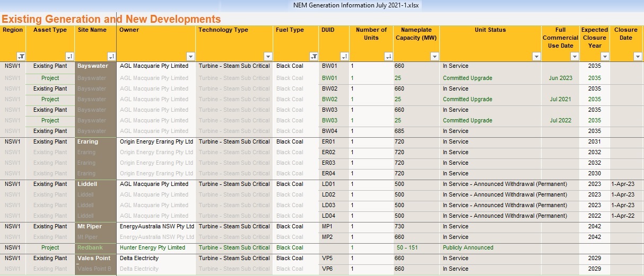Select the 'Jun 2023' commercial use date cell
This screenshot has width=644, height=276.
click(561, 78)
